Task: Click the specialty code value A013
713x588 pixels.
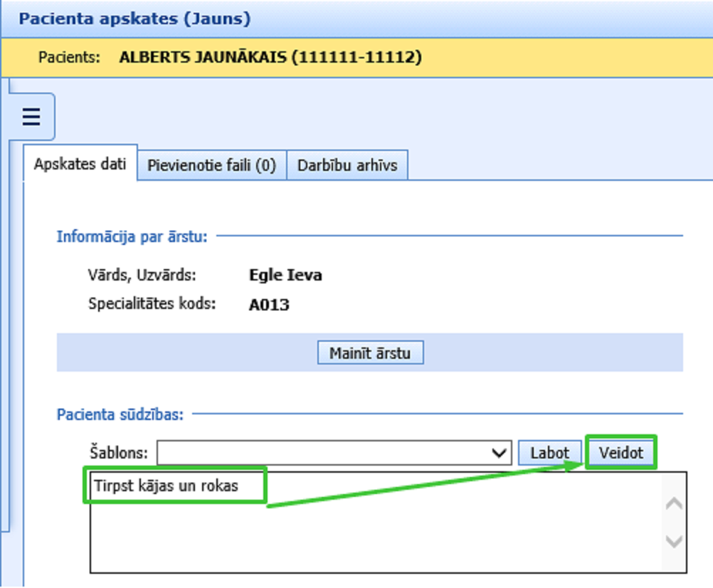Action: click(x=269, y=305)
